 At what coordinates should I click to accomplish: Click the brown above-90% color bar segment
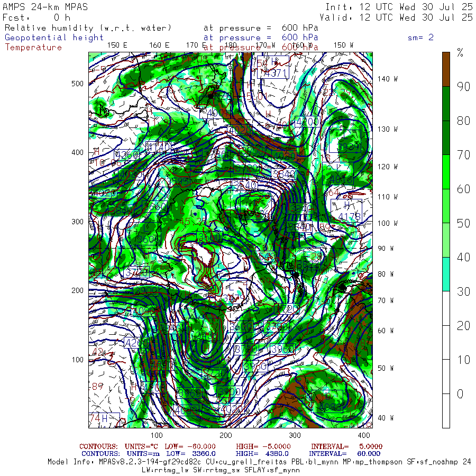pyautogui.click(x=446, y=69)
